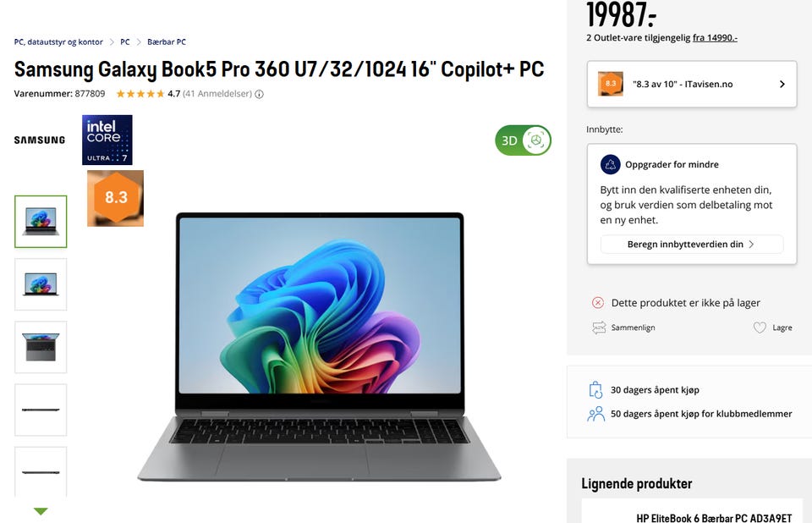Viewport: 812px width, 523px height.
Task: Click the info icon beside review count
Action: 260,94
